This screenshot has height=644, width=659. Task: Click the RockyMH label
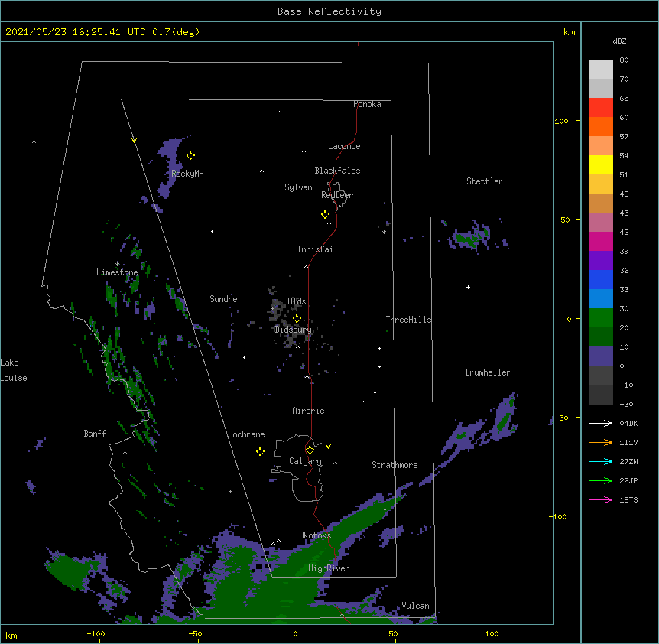[x=187, y=174]
